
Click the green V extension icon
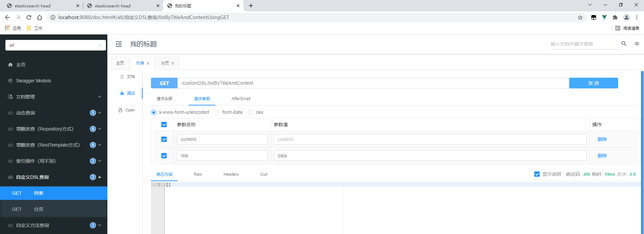604,17
